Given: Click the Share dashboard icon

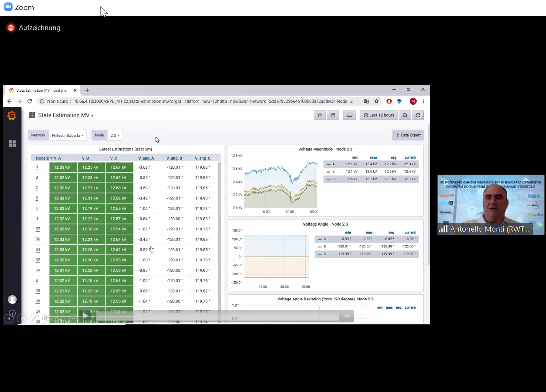Looking at the screenshot, I should (333, 115).
